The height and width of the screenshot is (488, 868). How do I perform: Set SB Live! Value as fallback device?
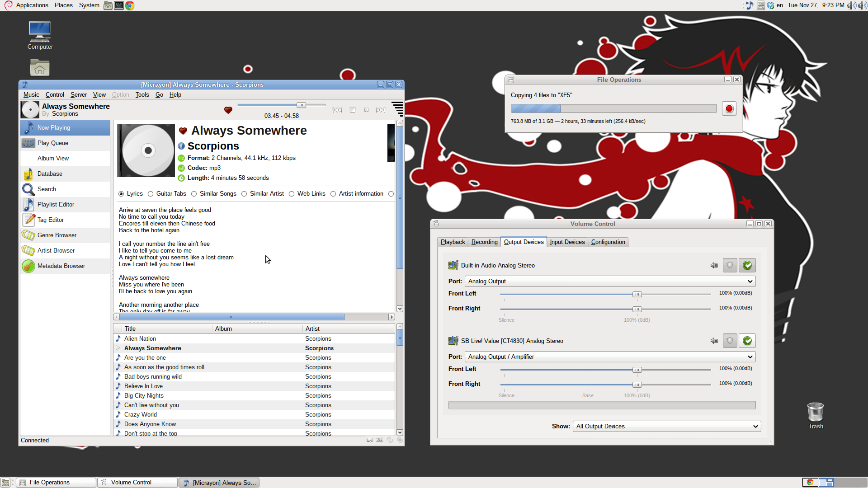pos(747,341)
